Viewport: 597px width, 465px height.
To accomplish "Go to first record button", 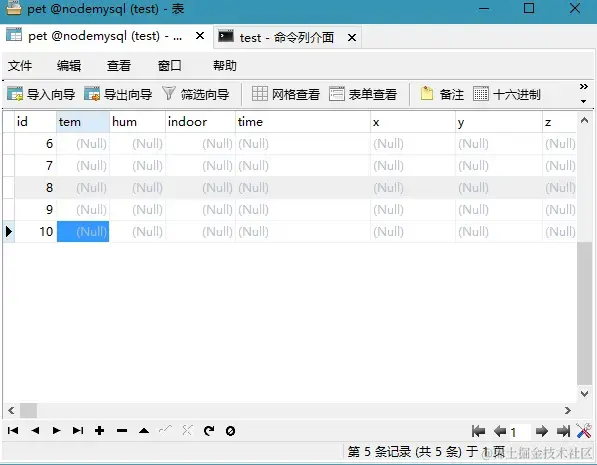I will click(13, 431).
